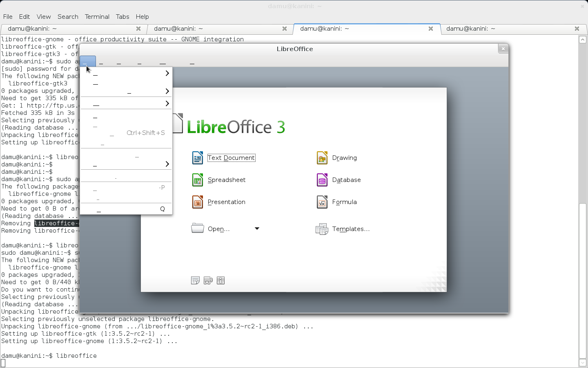Create a new Database

339,180
